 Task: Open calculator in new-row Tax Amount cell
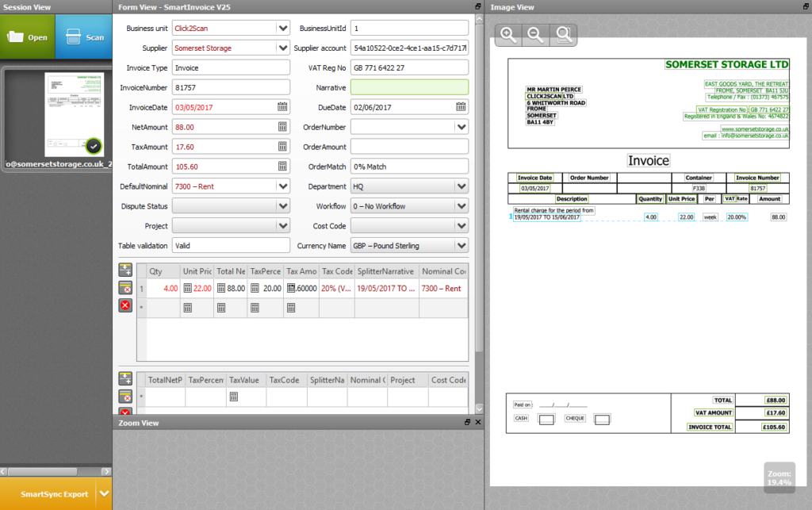(291, 308)
